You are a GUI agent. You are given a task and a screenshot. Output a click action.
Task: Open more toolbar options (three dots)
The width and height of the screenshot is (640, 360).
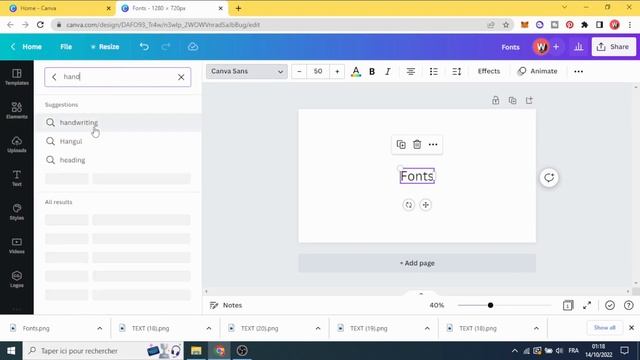click(x=578, y=71)
